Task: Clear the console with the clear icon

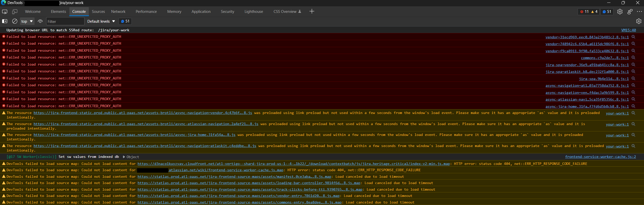Action: point(15,21)
